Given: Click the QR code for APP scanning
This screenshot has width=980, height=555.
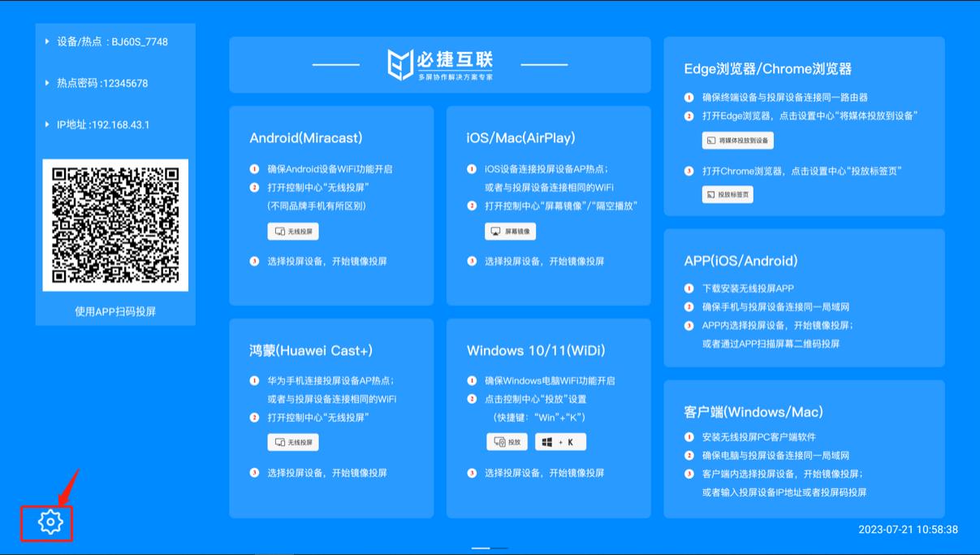Looking at the screenshot, I should click(x=115, y=225).
